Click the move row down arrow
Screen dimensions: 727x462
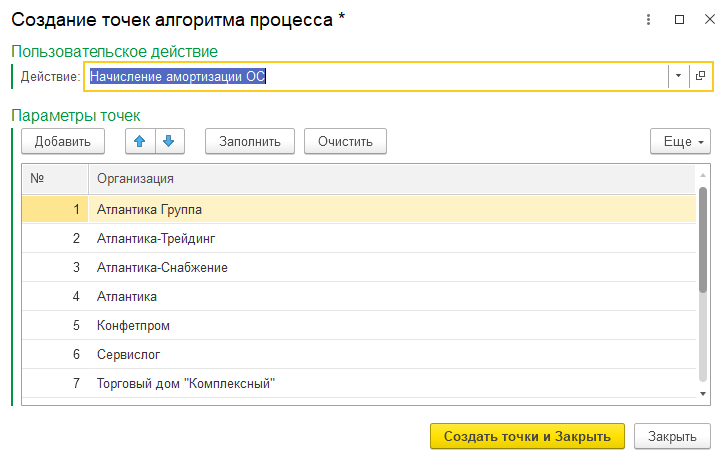170,141
